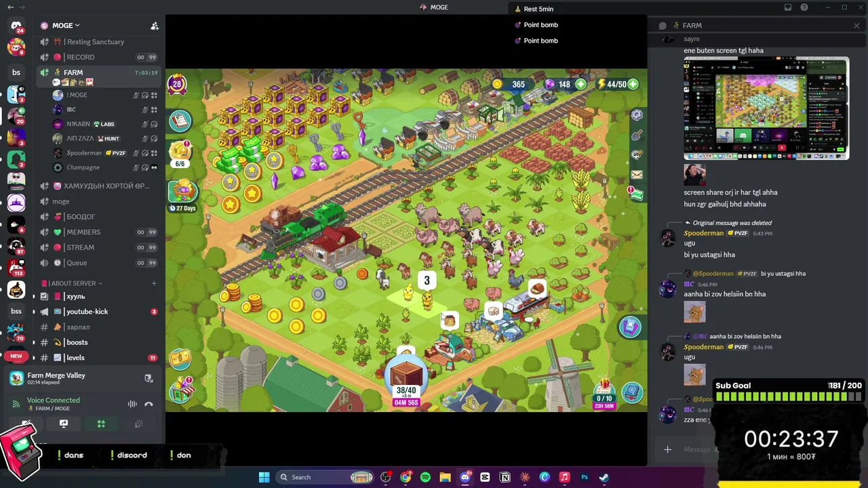Open Champagne user in voice list
Screen dimensions: 868x488
pyautogui.click(x=105, y=167)
